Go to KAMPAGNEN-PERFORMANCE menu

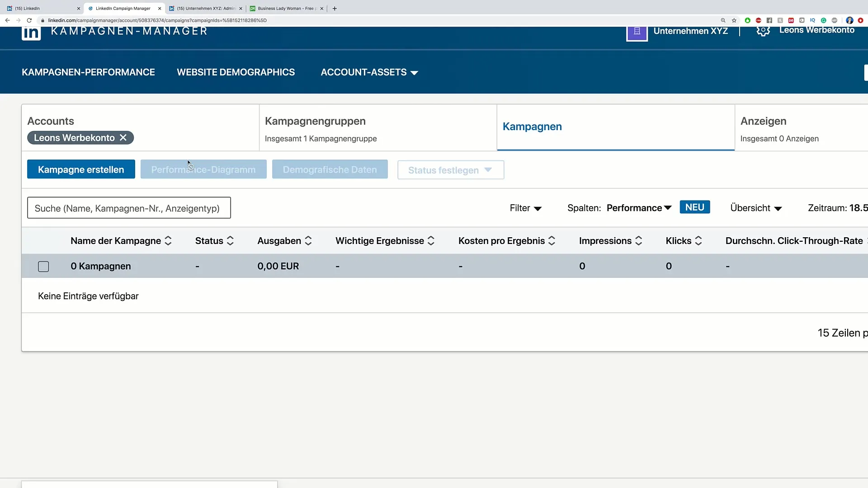coord(88,72)
